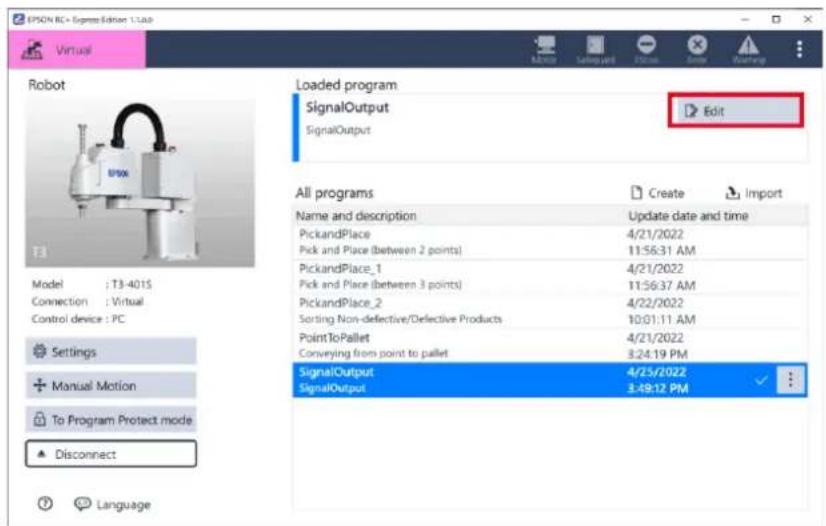The width and height of the screenshot is (826, 526).
Task: Select the PickandPlace_1 program row
Action: 549,276
